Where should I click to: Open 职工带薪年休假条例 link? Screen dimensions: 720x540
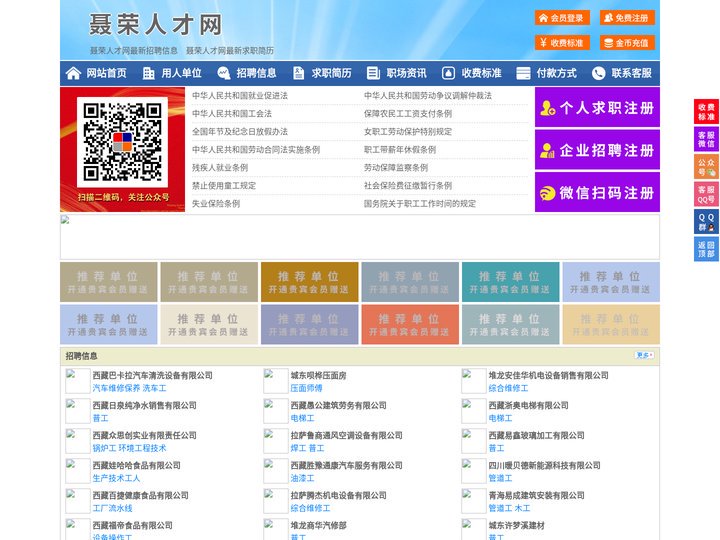point(400,150)
